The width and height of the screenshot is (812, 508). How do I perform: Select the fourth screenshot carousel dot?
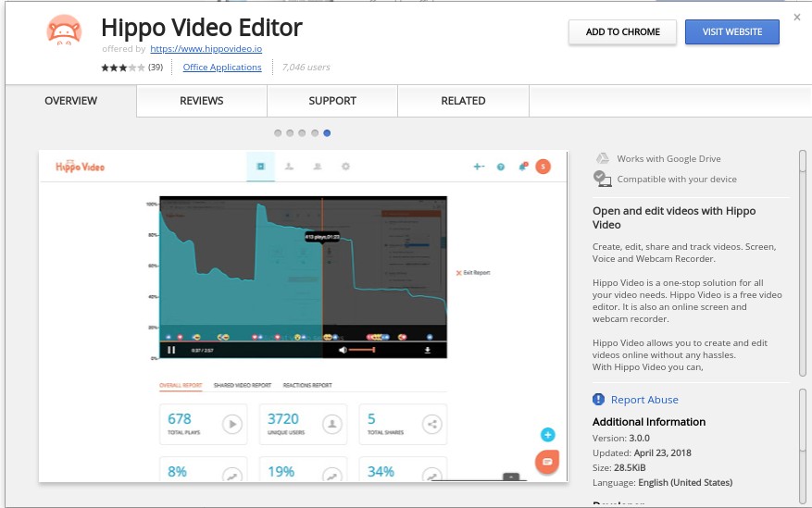[315, 133]
